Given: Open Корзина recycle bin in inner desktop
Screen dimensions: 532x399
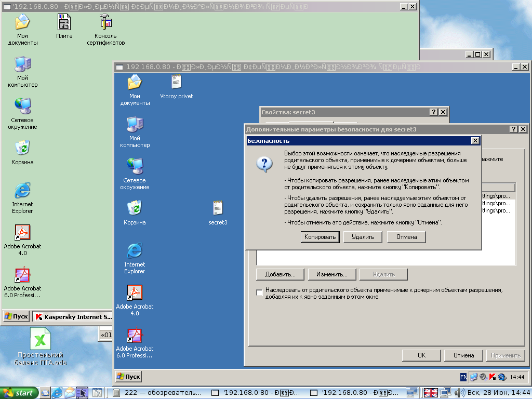Looking at the screenshot, I should [135, 208].
